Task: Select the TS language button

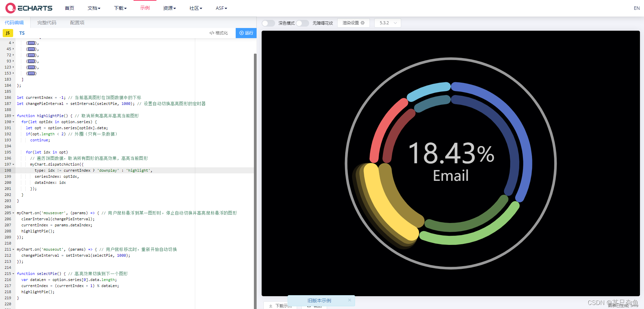Action: (x=22, y=33)
